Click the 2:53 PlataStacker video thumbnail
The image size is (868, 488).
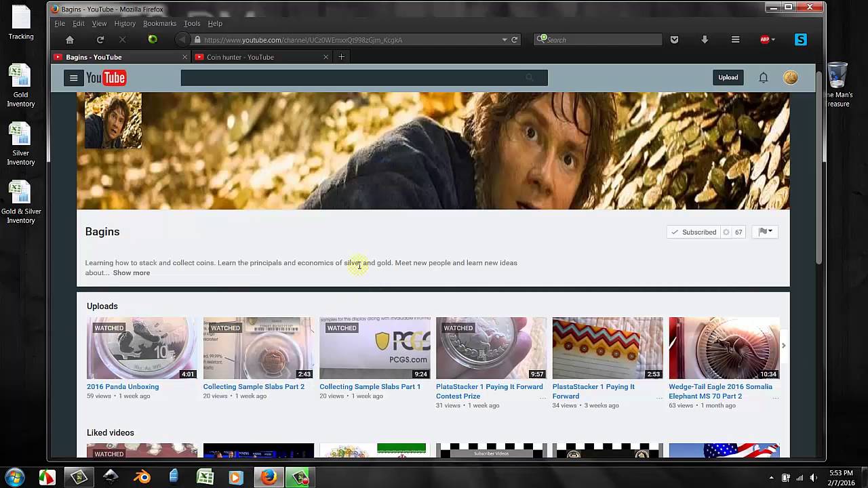click(608, 348)
